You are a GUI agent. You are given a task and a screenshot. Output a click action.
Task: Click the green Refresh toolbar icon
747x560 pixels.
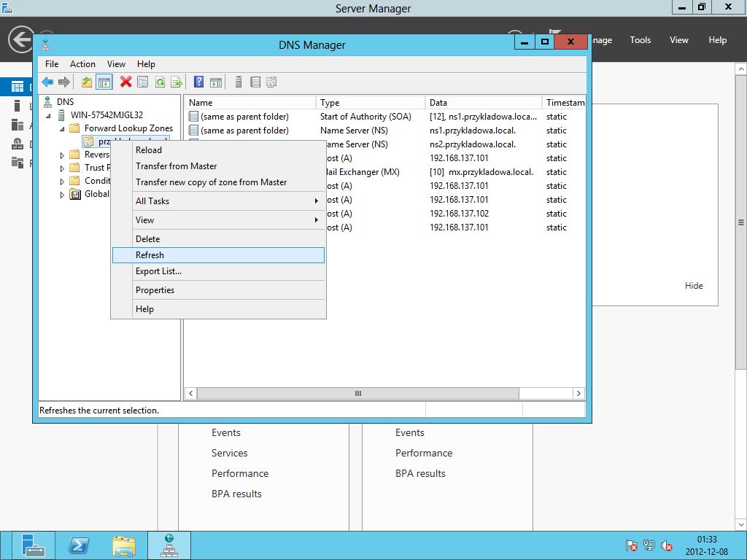coord(160,82)
